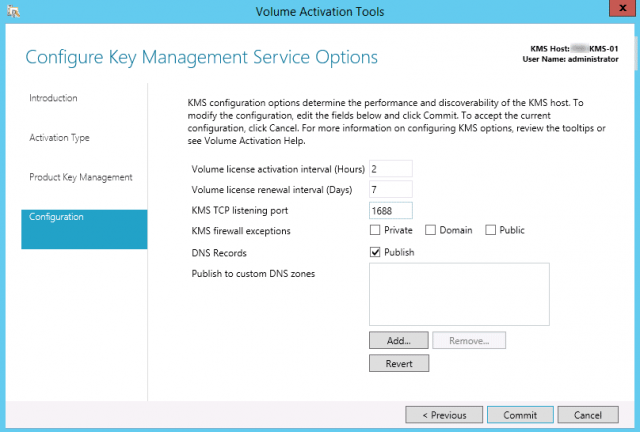The width and height of the screenshot is (640, 432).
Task: Uncheck the DNS Records Publish checkbox
Action: pyautogui.click(x=375, y=252)
